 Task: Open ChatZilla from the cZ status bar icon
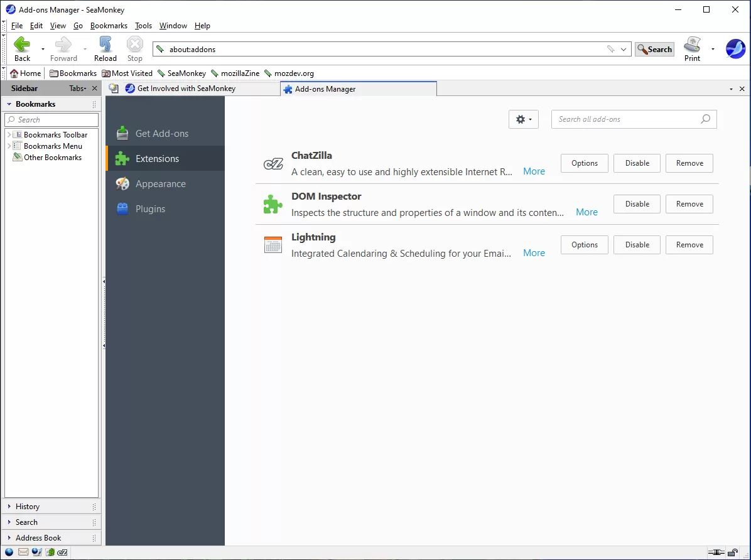(x=61, y=552)
